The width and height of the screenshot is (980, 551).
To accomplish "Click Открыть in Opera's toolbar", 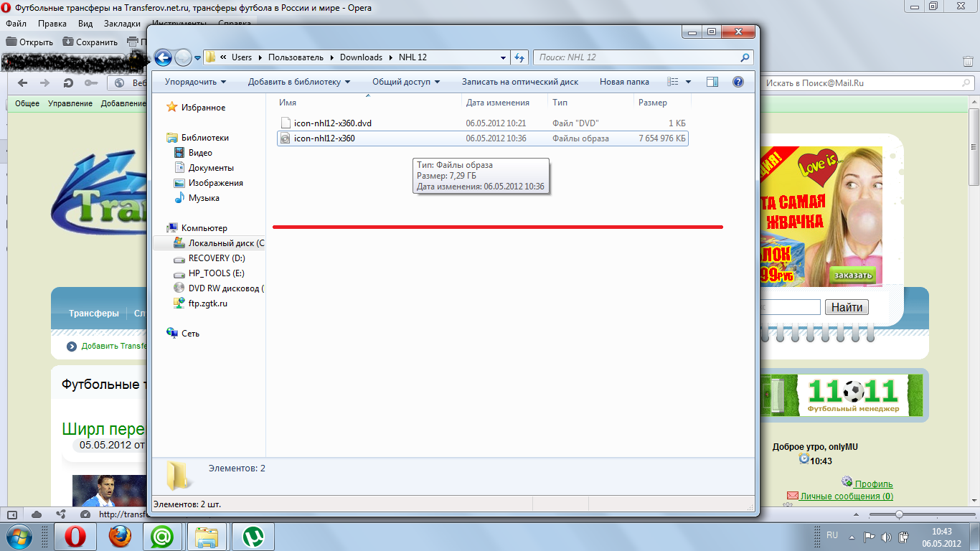I will tap(29, 42).
